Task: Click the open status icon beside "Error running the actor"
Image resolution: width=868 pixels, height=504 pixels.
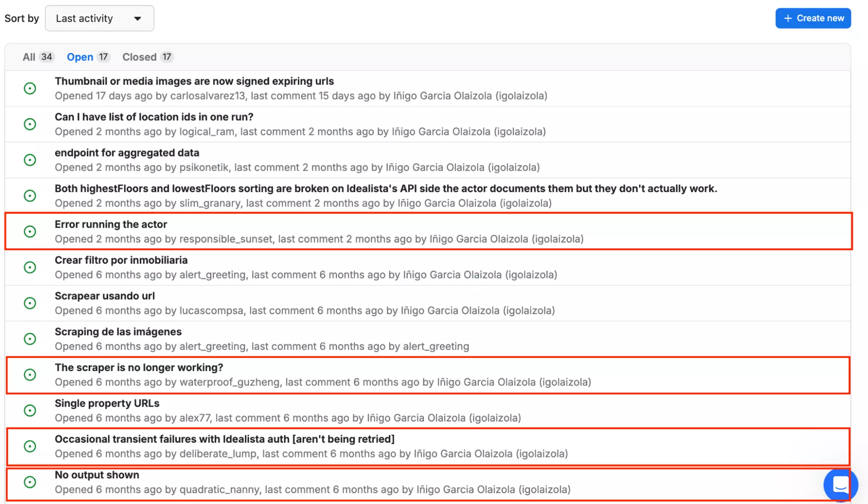Action: point(30,231)
